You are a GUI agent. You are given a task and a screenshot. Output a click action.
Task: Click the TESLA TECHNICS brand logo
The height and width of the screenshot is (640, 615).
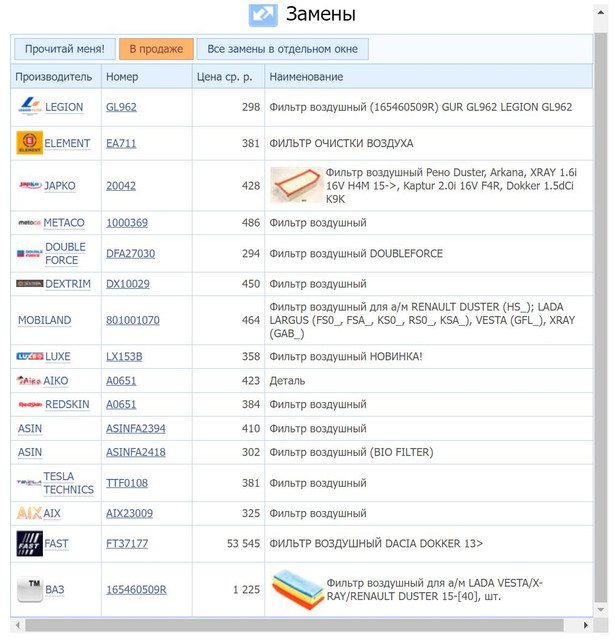point(29,482)
